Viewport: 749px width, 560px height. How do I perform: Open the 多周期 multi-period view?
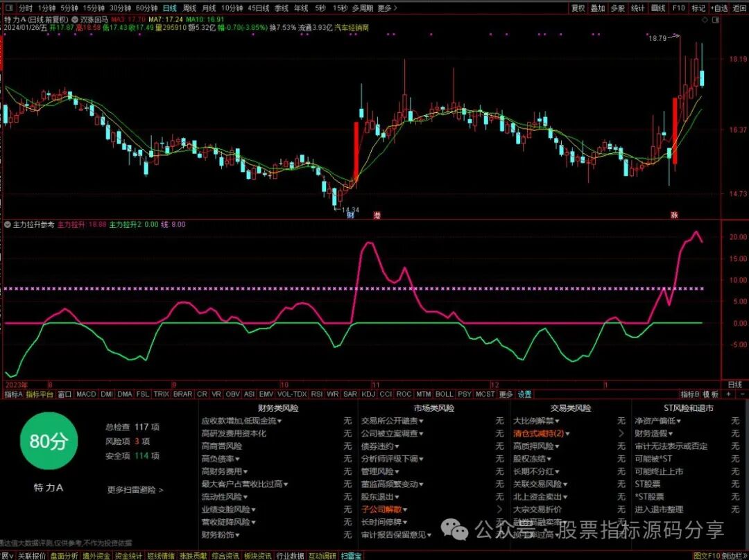[363, 8]
